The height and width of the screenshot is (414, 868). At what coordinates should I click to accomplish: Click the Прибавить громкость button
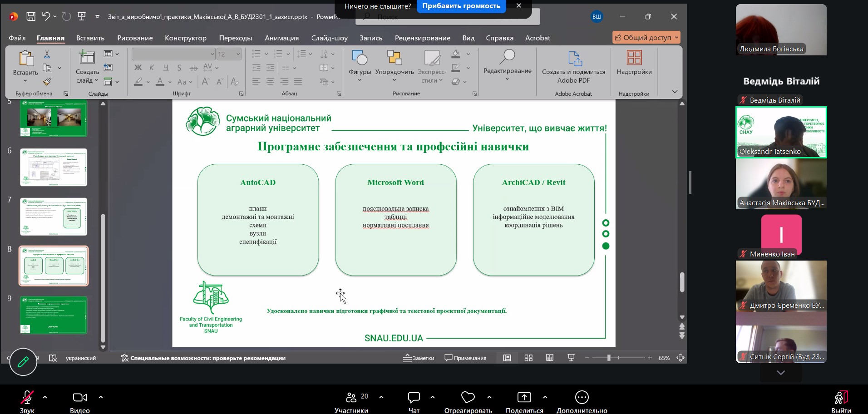[x=461, y=6]
